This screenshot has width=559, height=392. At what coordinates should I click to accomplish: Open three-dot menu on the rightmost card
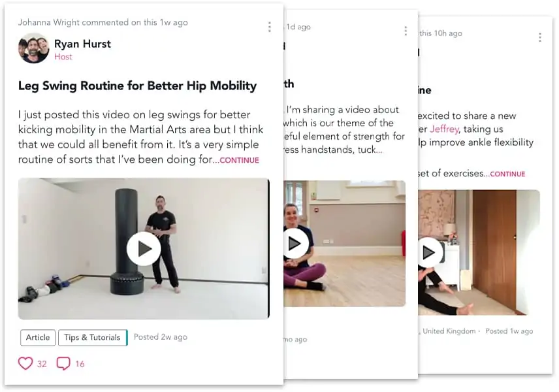pyautogui.click(x=540, y=37)
